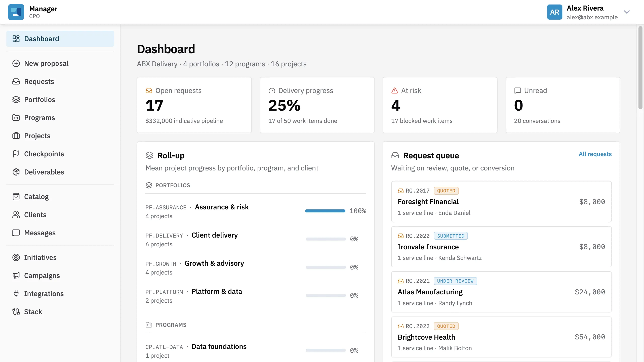The image size is (644, 362).
Task: Open the Catalog section
Action: coord(60,197)
